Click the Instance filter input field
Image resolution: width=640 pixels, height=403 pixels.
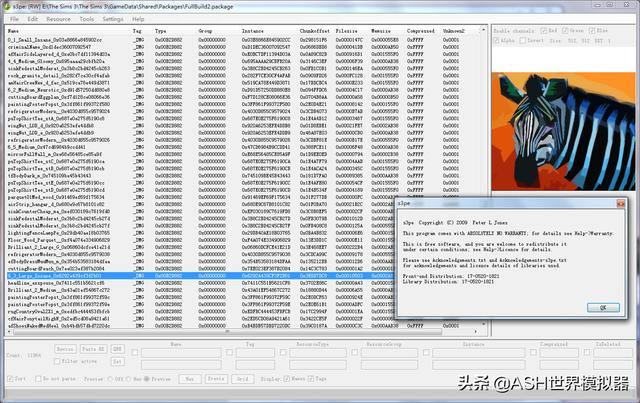tap(478, 352)
